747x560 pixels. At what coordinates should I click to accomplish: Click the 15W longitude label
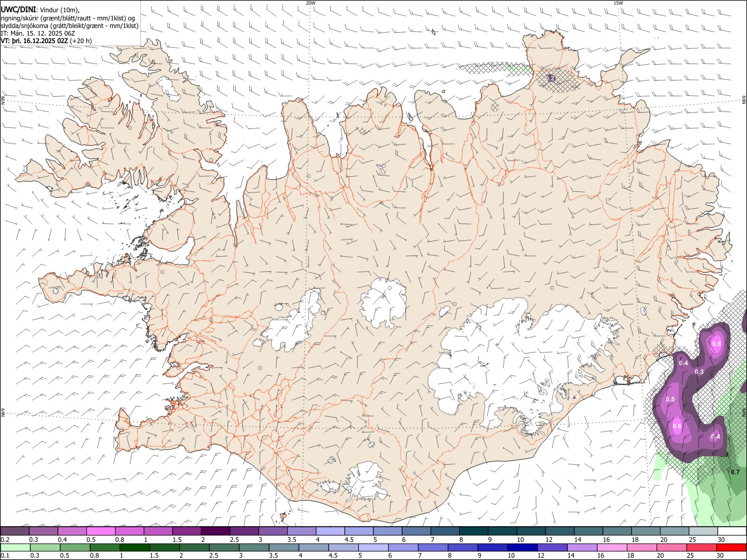[619, 3]
